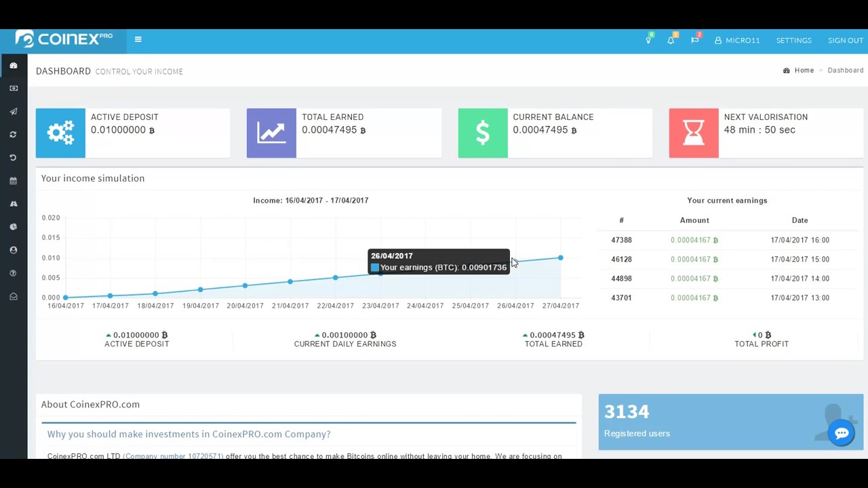Screen dimensions: 868x488
Task: Open the flag alerts icon in header
Action: (694, 40)
